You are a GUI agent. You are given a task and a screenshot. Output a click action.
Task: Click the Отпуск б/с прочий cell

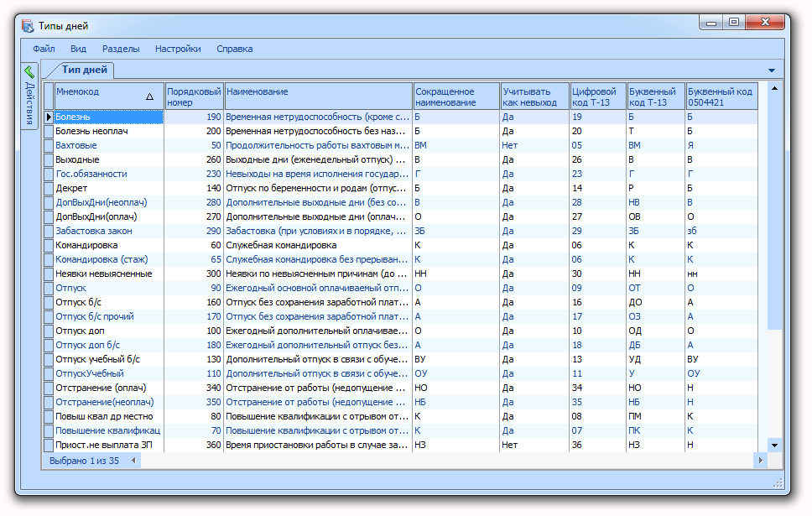point(109,316)
